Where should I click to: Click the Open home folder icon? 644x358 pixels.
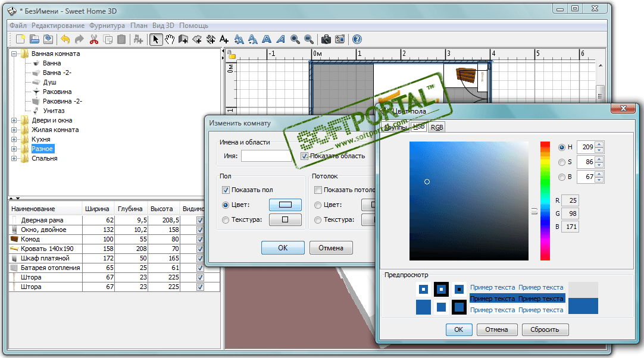point(35,39)
